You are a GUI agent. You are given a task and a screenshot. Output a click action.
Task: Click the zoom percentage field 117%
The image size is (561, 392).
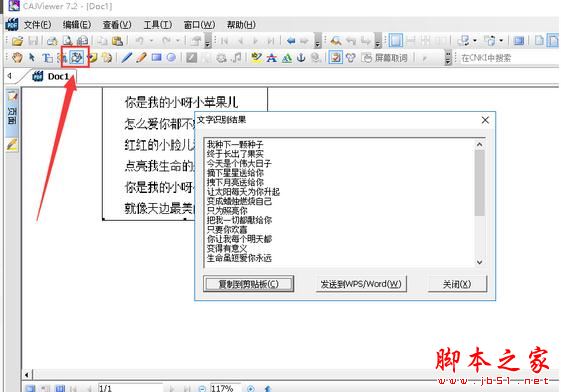[x=225, y=388]
